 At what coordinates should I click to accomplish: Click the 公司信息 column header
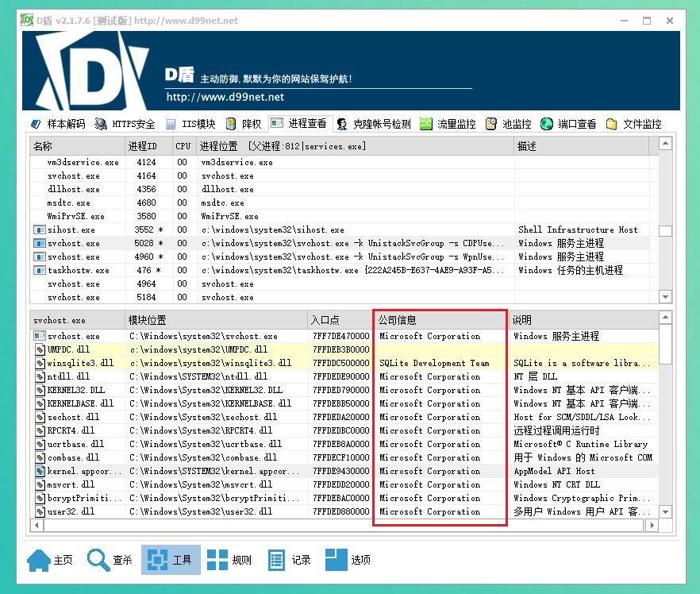(x=440, y=320)
